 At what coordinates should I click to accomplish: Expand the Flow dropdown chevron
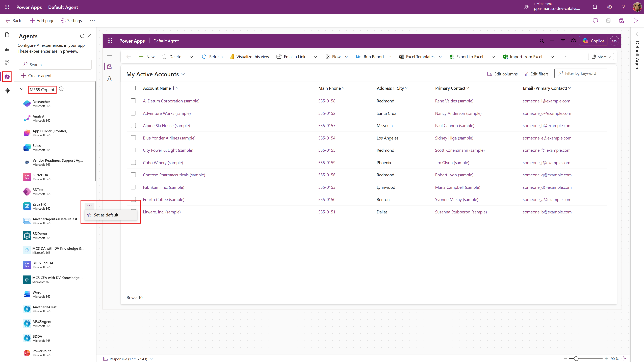coord(346,57)
